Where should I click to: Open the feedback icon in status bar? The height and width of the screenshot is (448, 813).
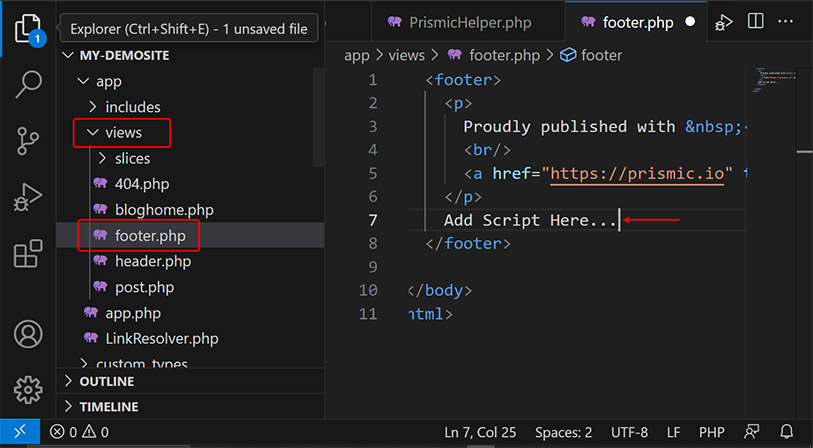click(751, 431)
